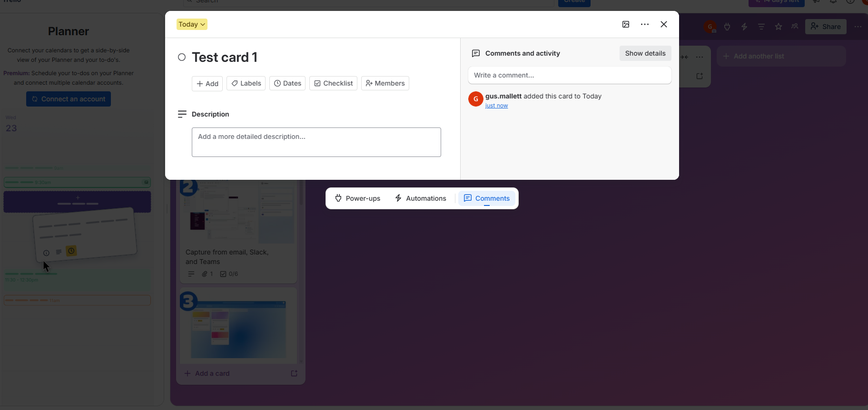
Task: Collapse the list with arrows icon
Action: (685, 57)
